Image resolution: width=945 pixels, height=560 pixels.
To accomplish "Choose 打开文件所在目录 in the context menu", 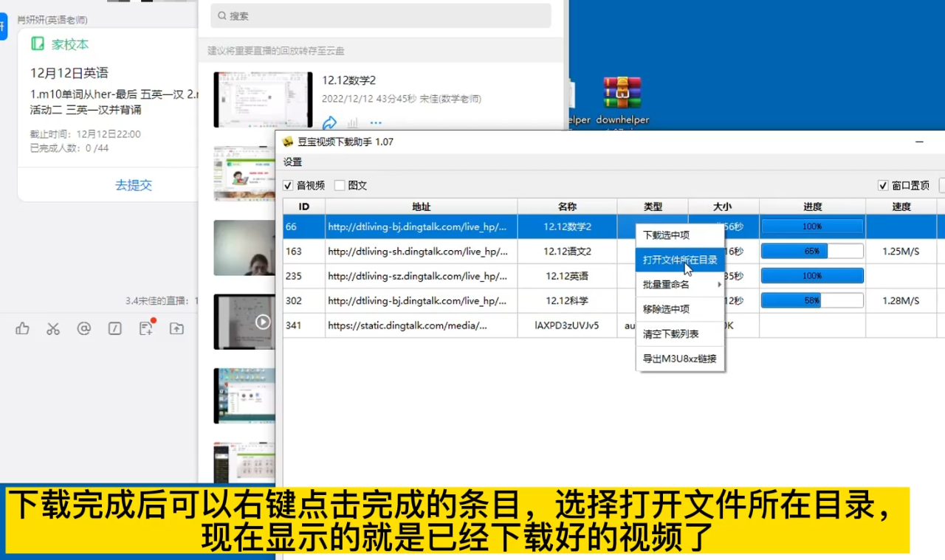I will click(x=680, y=260).
